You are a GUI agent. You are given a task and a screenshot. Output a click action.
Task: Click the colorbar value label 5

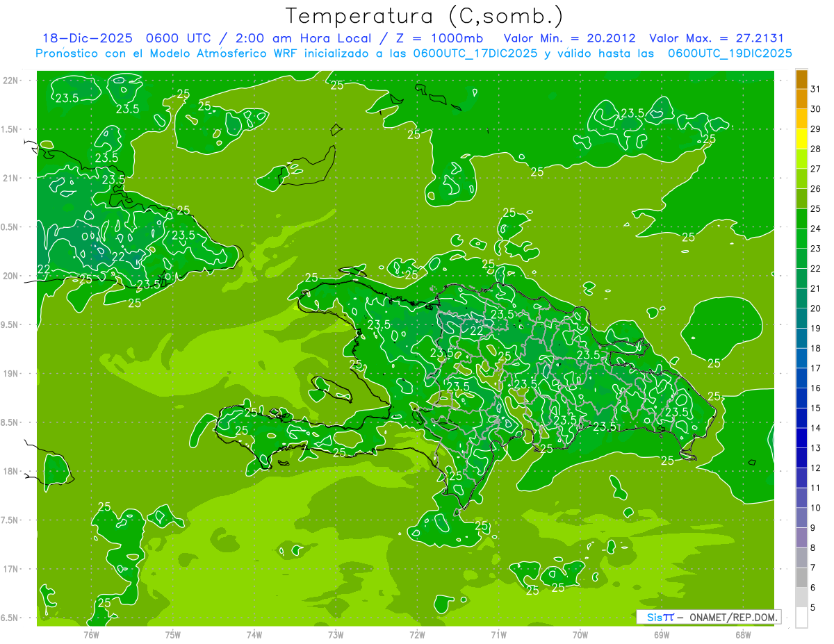pos(813,607)
